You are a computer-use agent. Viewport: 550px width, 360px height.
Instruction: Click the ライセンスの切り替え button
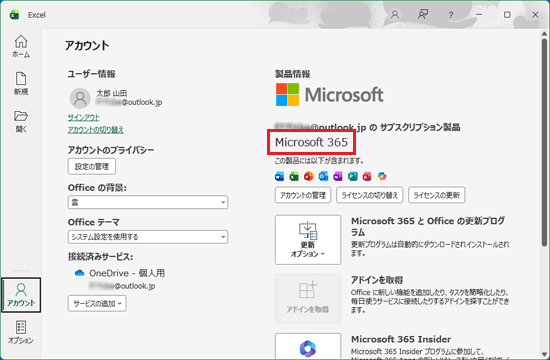(x=370, y=195)
